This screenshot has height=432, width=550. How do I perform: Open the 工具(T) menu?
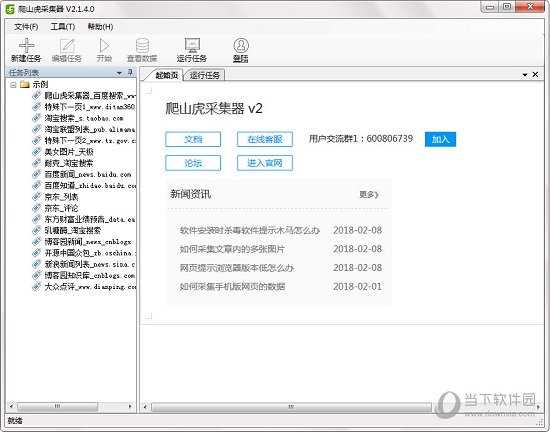click(63, 27)
